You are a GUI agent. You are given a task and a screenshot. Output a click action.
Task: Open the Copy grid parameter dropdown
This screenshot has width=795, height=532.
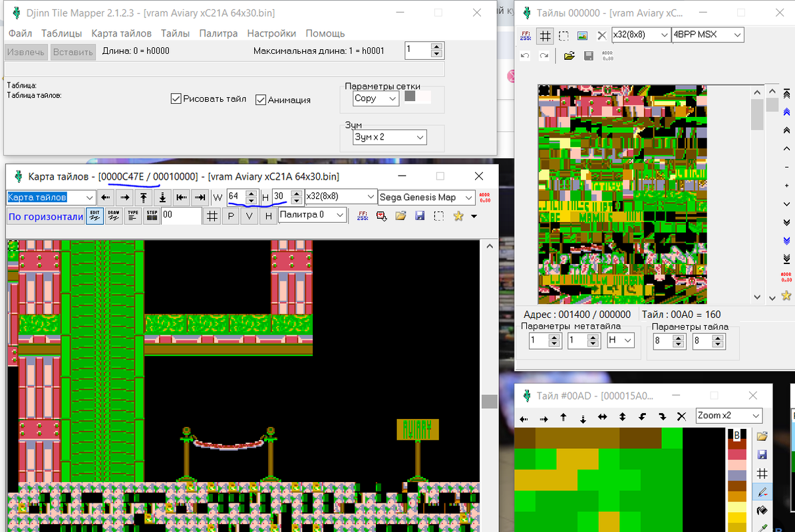coord(376,99)
